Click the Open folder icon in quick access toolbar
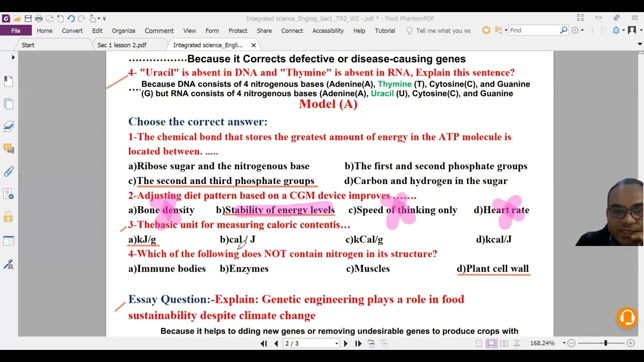The width and height of the screenshot is (644, 362). tap(17, 19)
